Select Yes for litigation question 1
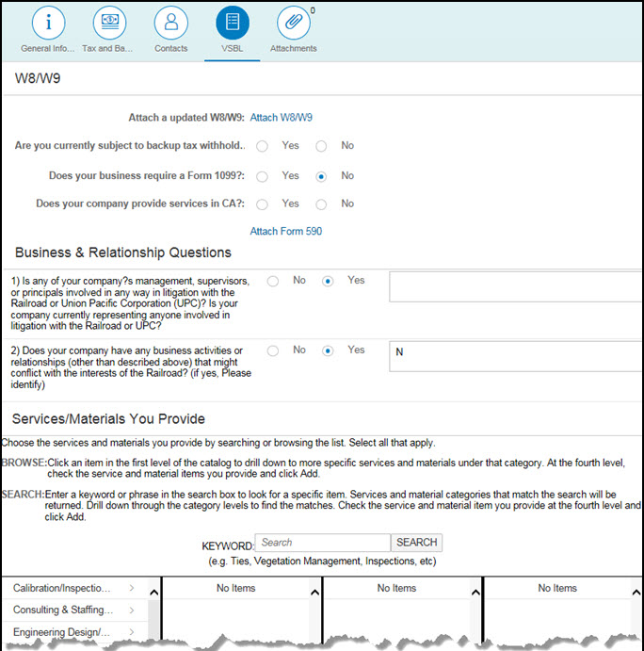 328,281
